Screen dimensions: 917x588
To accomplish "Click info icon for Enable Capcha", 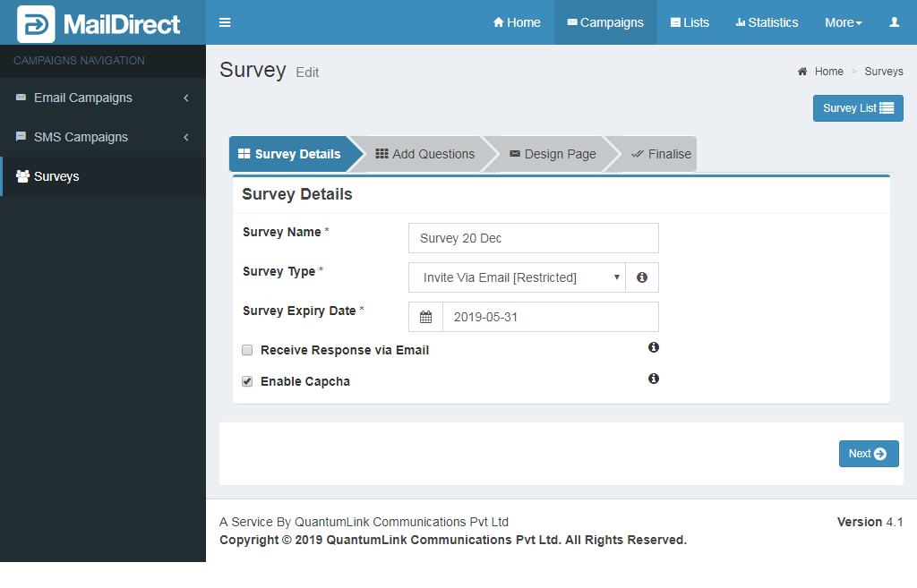I will pos(654,379).
